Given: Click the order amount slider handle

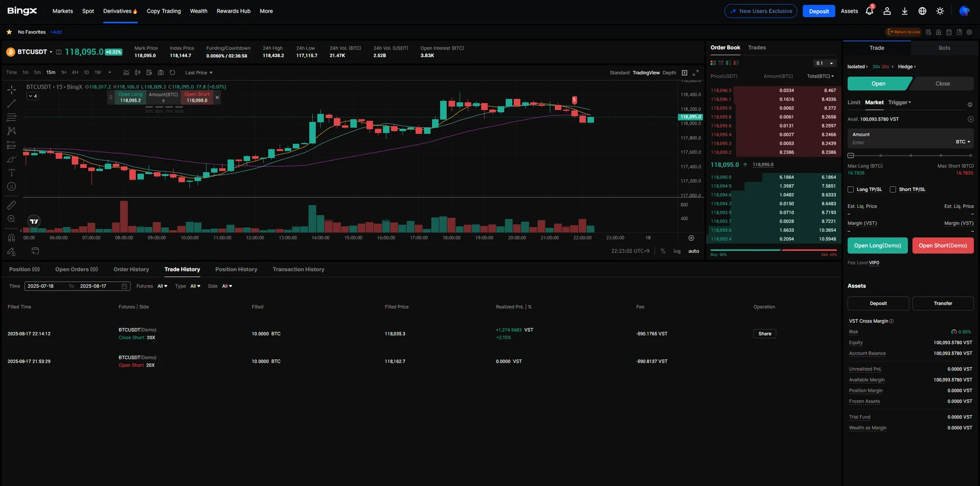Looking at the screenshot, I should [x=851, y=155].
